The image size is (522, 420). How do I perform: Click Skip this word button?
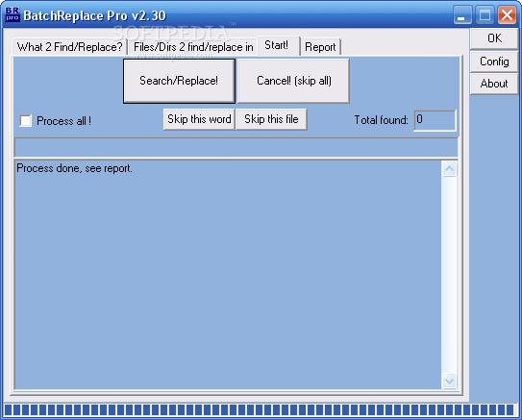pyautogui.click(x=199, y=119)
